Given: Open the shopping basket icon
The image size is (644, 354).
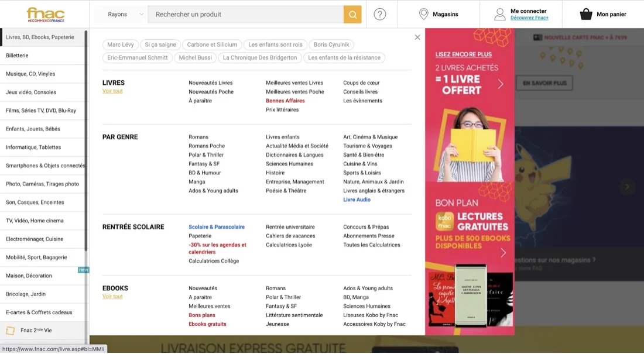Looking at the screenshot, I should (x=586, y=15).
